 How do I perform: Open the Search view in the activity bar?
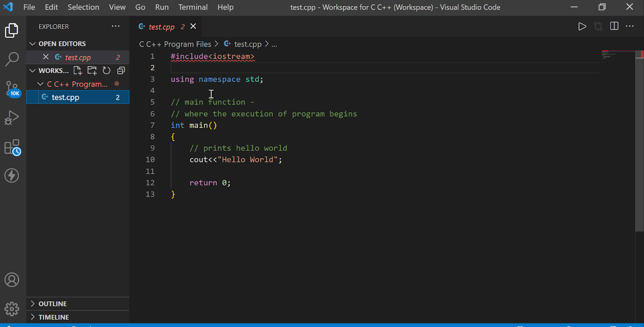(12, 59)
